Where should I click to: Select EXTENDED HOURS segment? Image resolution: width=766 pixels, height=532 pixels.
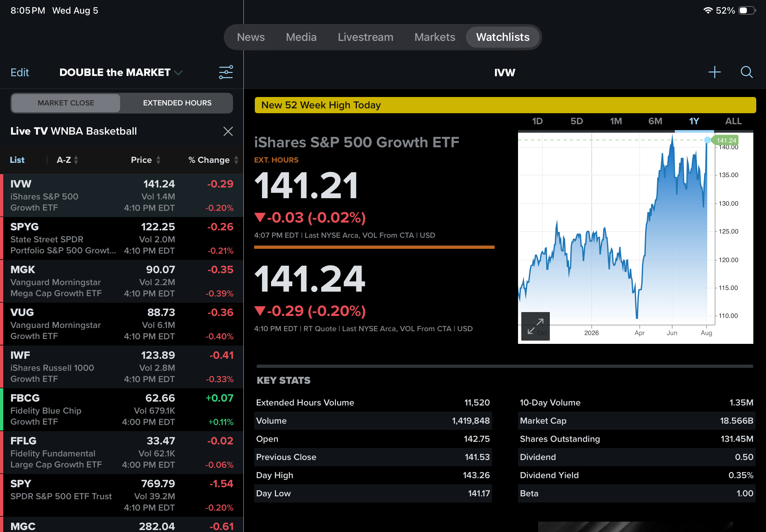pyautogui.click(x=177, y=103)
